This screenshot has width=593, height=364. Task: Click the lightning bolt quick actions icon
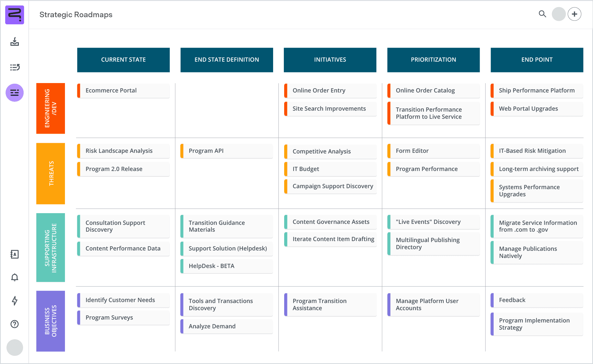(15, 301)
